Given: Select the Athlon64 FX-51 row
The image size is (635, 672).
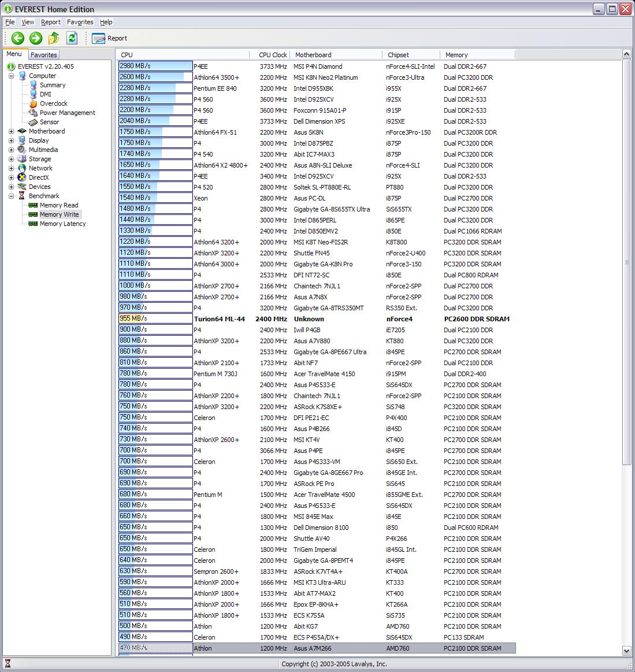Looking at the screenshot, I should 317,132.
